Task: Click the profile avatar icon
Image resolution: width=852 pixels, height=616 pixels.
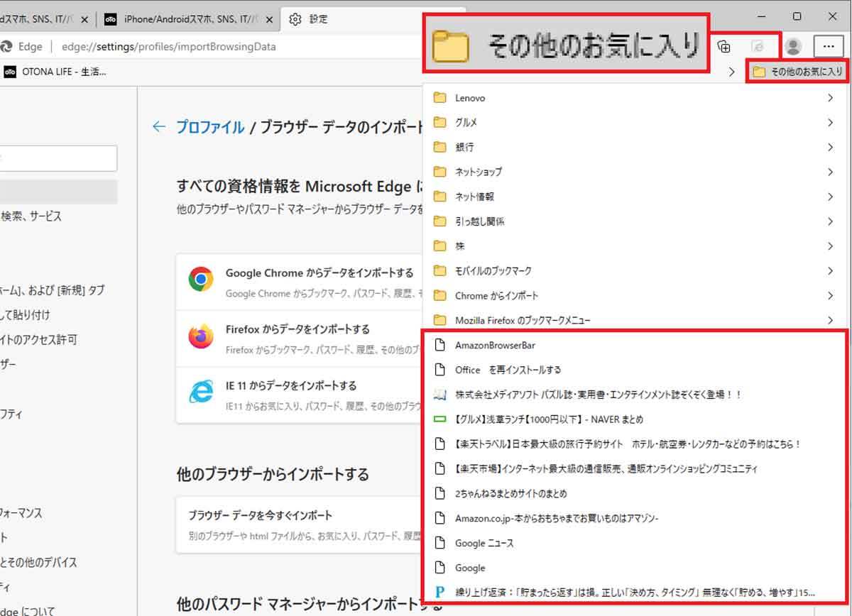Action: pos(793,46)
